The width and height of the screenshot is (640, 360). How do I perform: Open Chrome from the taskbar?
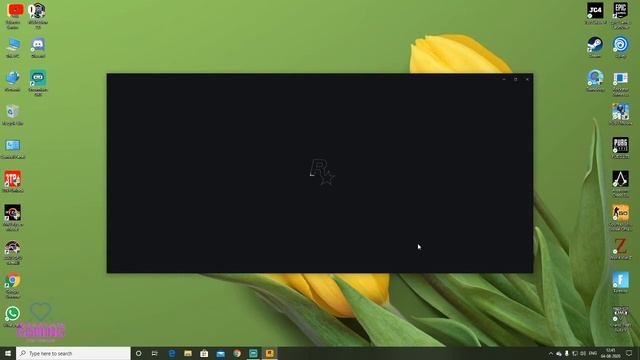(237, 353)
